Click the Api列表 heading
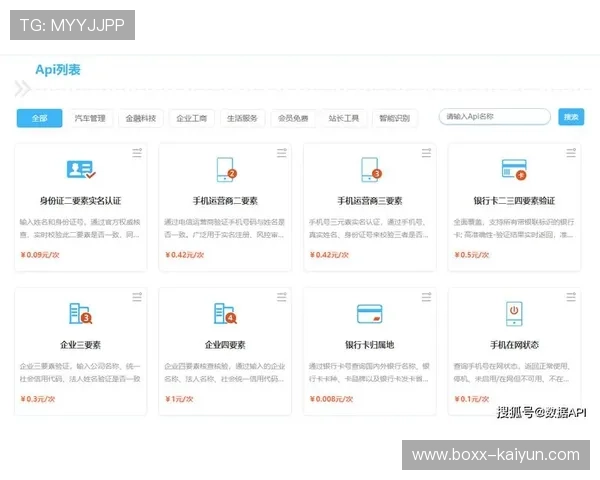The height and width of the screenshot is (480, 600). pos(58,70)
